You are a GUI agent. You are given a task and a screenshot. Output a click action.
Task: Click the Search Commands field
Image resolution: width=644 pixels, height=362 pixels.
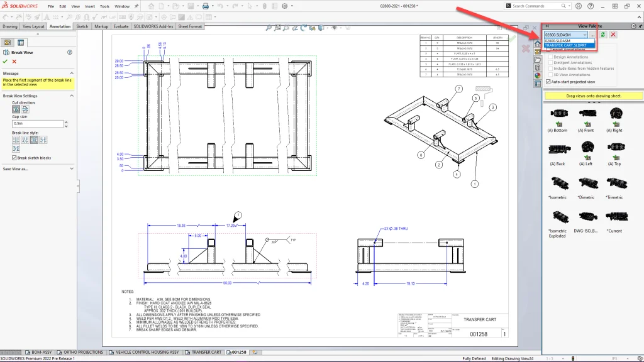coord(536,6)
